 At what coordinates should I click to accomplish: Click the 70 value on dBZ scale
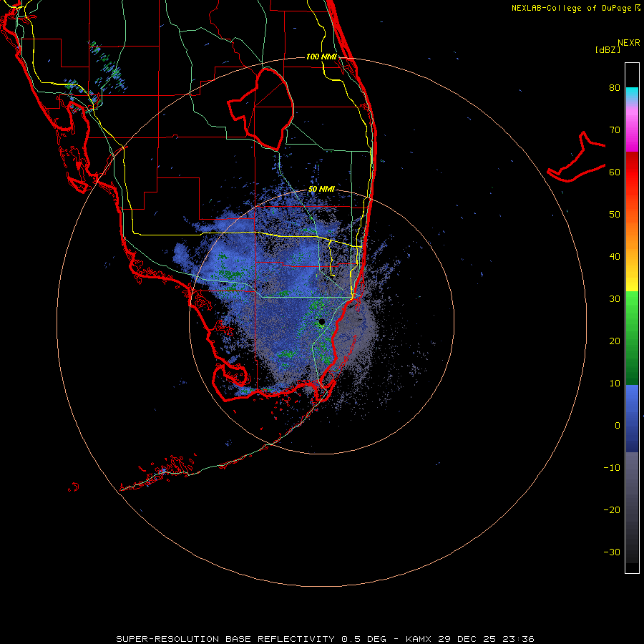[x=615, y=130]
